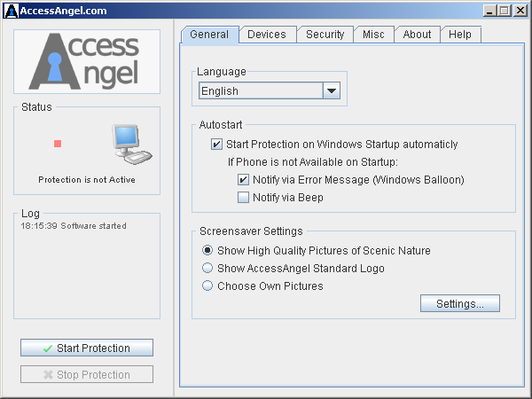Viewport: 532px width, 399px height.
Task: Click the English language combo box field
Action: [270, 90]
